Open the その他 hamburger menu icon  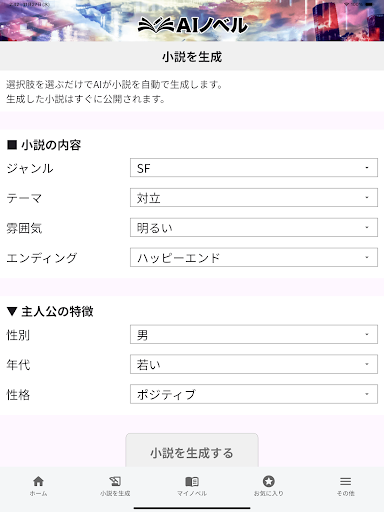[x=346, y=481]
